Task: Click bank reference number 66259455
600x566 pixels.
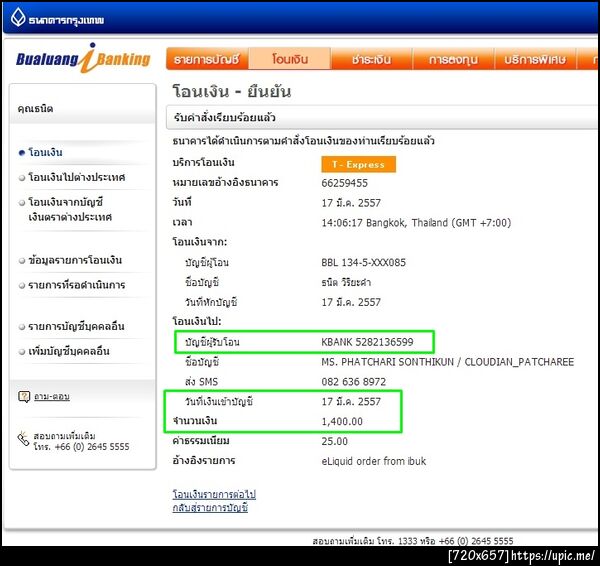Action: (344, 183)
